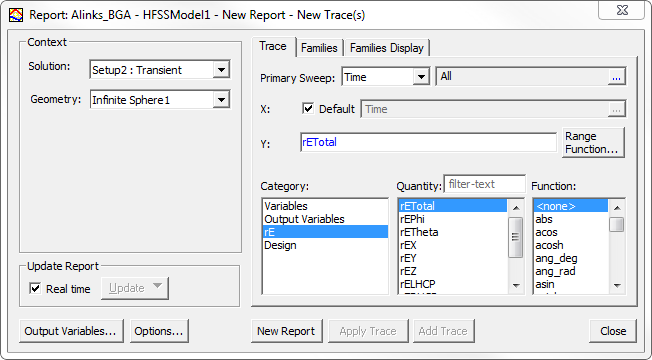This screenshot has width=652, height=360.
Task: Select ang_deg in the Function list
Action: tap(571, 258)
